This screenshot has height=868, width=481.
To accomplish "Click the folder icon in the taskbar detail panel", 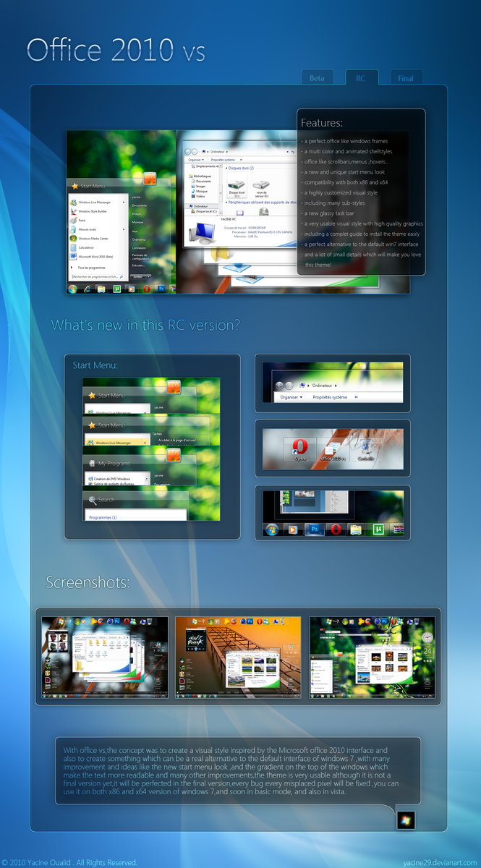I will [357, 529].
